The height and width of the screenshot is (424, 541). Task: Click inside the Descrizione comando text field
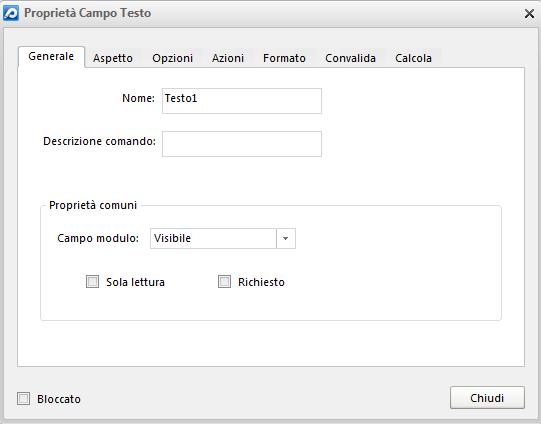[x=242, y=144]
